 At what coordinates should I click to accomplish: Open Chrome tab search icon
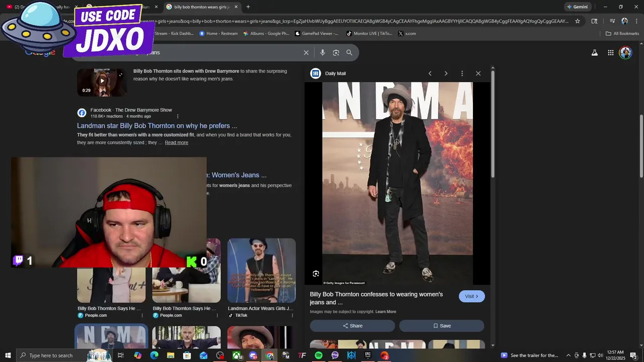click(594, 21)
